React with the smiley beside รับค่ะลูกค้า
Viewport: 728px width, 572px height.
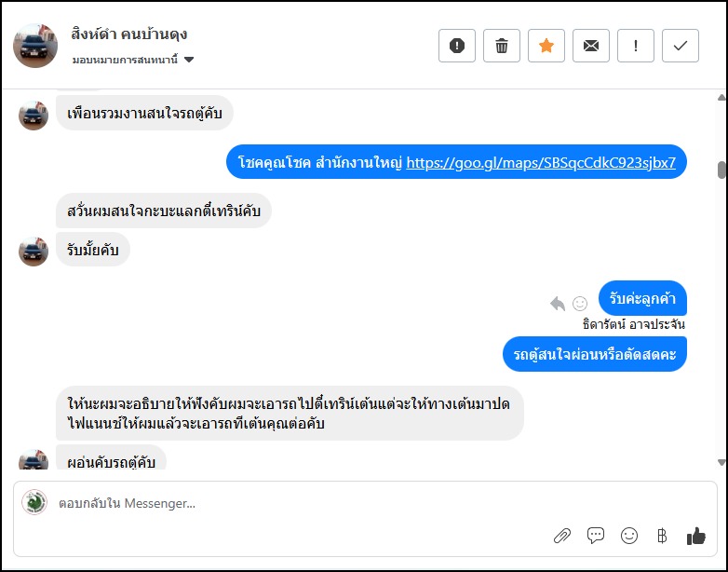click(x=580, y=303)
